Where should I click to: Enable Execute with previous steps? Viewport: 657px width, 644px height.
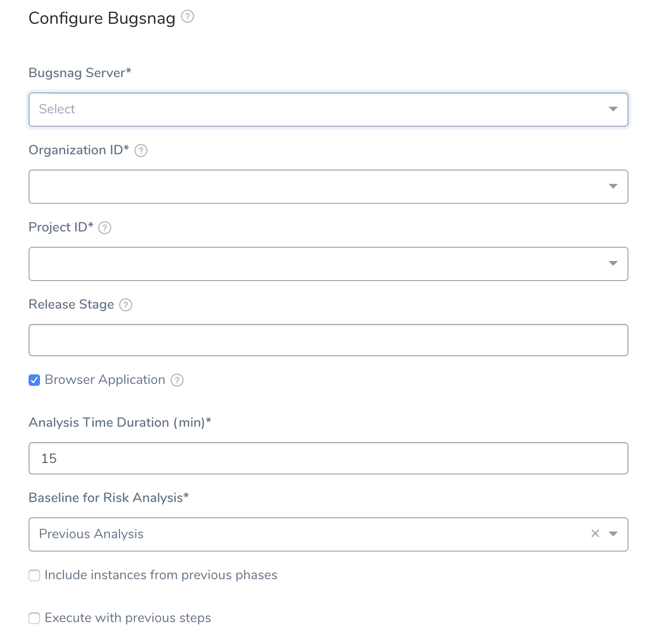coord(34,618)
